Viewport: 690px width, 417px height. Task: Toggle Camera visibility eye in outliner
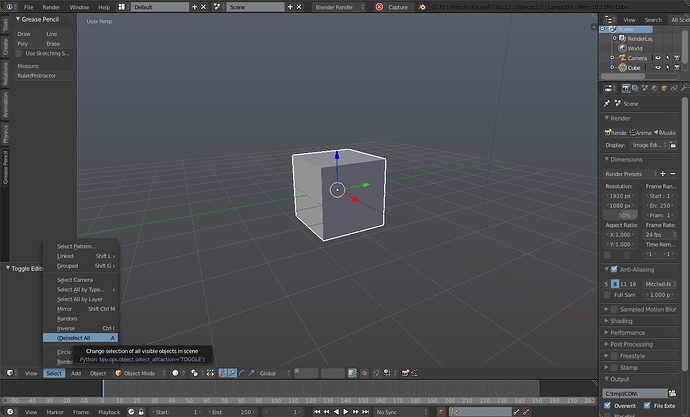[x=657, y=58]
